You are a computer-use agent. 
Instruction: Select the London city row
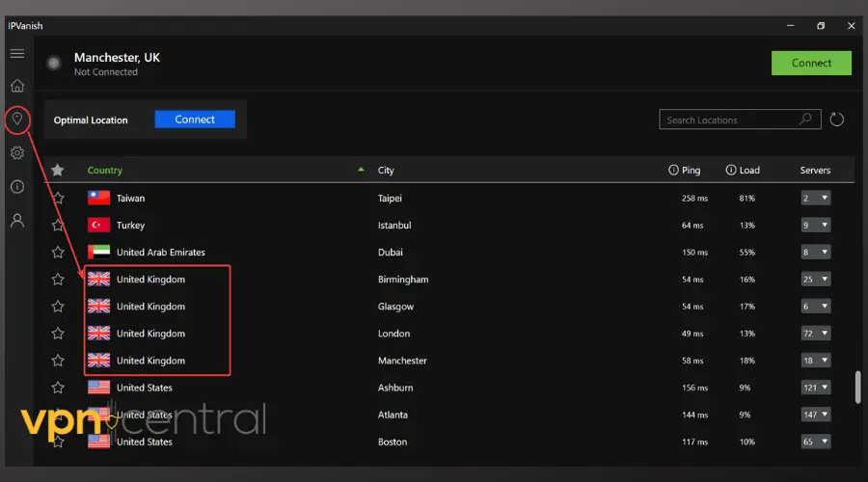448,334
